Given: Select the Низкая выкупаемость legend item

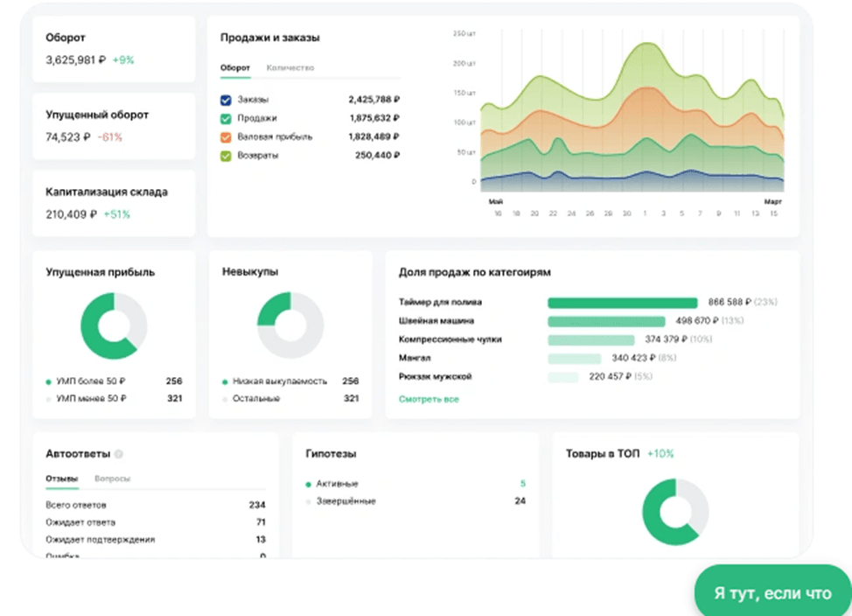Looking at the screenshot, I should (279, 381).
